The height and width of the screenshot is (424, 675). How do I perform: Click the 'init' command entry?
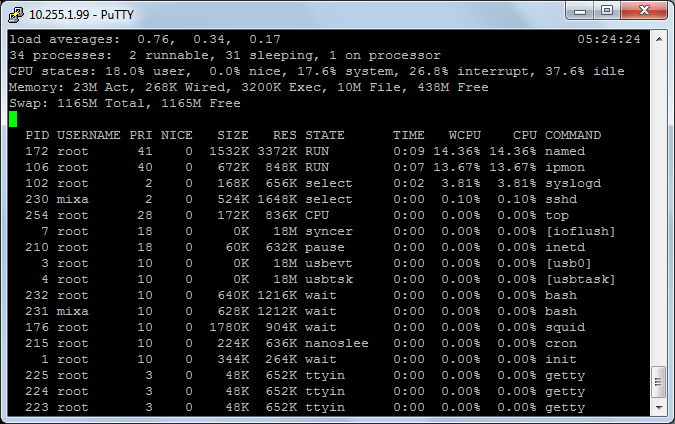[x=561, y=359]
